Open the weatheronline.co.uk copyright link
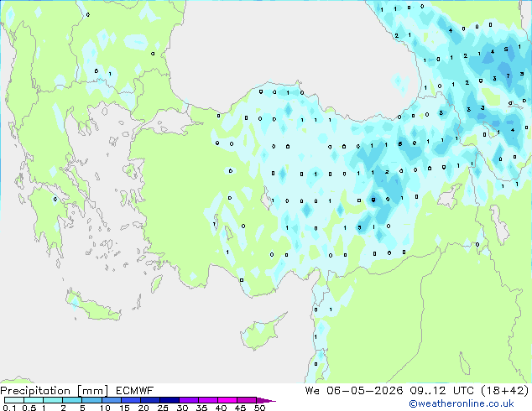The image size is (532, 411). coord(462,403)
